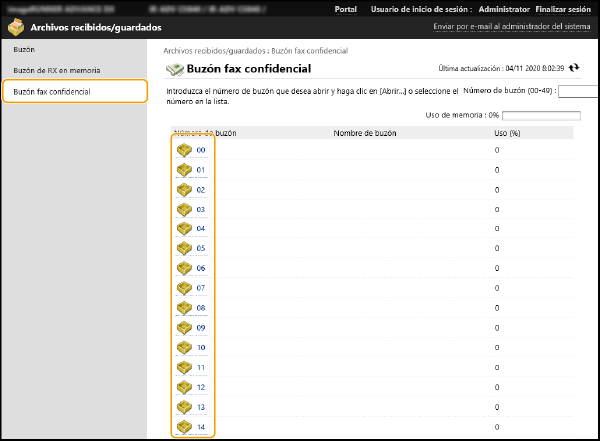Open mailbox number 08 link
This screenshot has width=600, height=441.
[x=201, y=308]
